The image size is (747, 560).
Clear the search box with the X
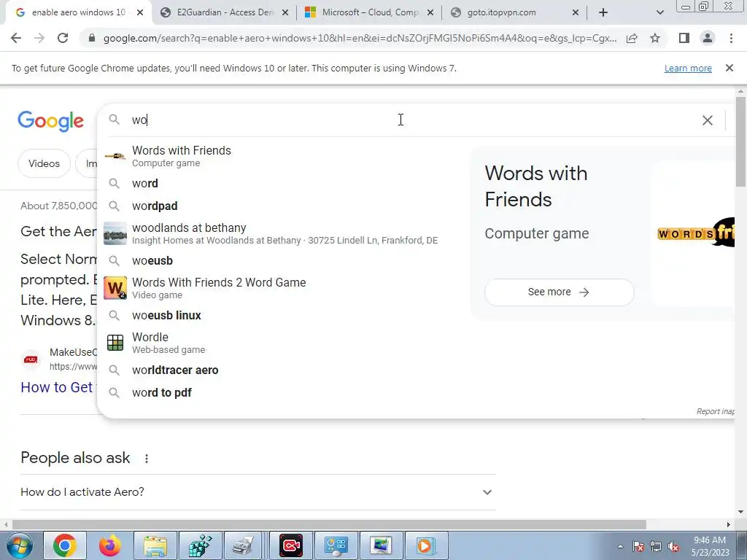tap(708, 120)
